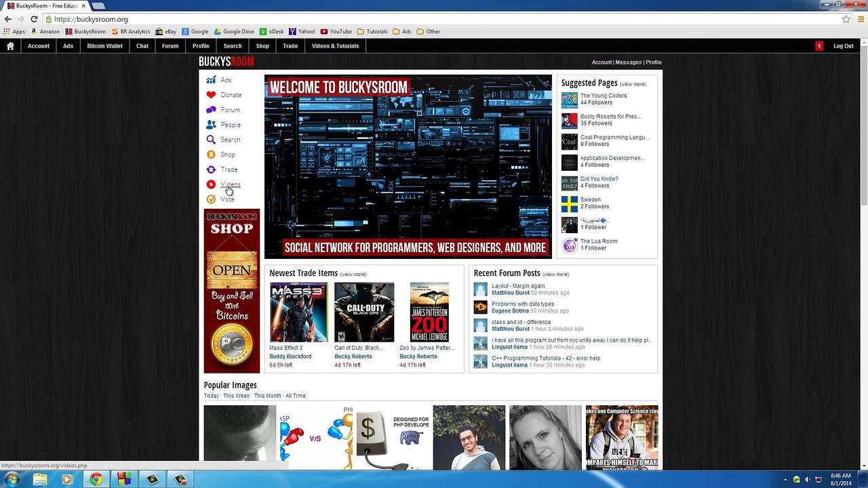Reload the page with the refresh icon
The width and height of the screenshot is (868, 488).
pos(34,19)
